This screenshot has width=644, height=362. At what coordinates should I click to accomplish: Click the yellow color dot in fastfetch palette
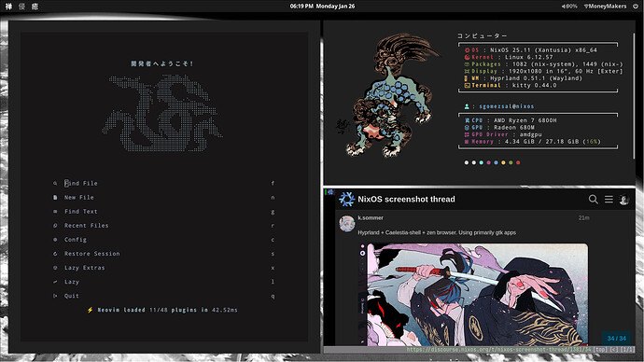pos(504,162)
